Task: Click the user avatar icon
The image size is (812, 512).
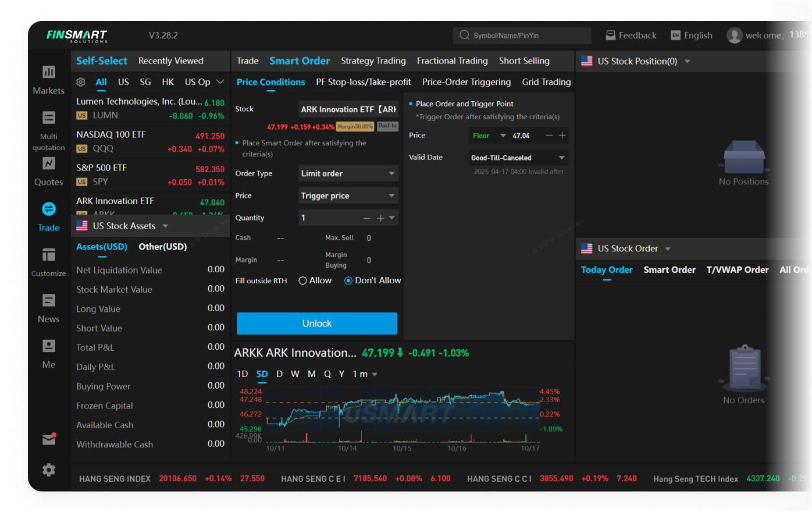Action: pyautogui.click(x=735, y=35)
